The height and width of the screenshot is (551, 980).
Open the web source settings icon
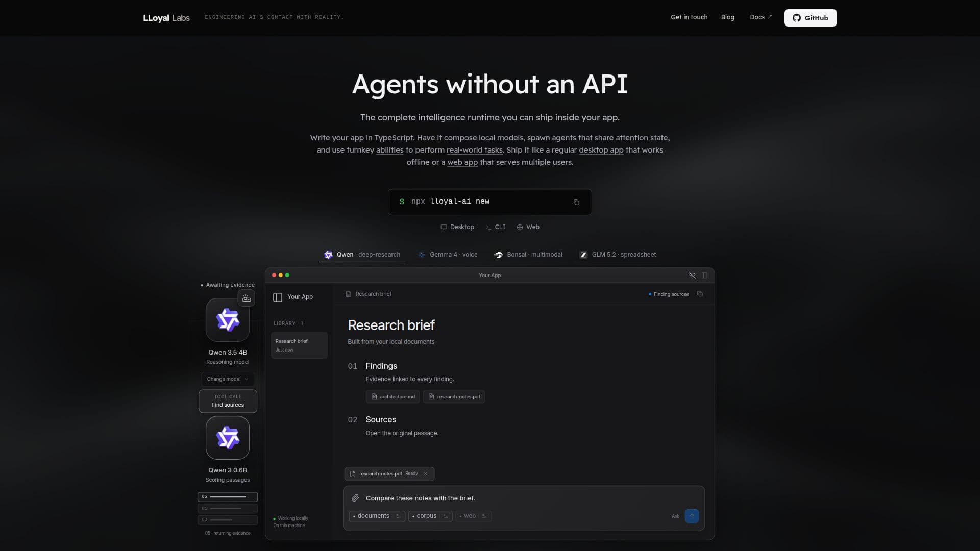pyautogui.click(x=484, y=516)
